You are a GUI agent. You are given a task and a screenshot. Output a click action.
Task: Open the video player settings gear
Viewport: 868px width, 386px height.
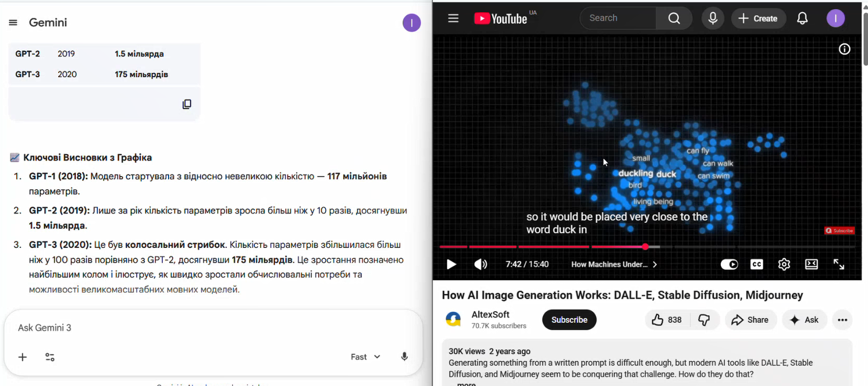click(x=784, y=265)
